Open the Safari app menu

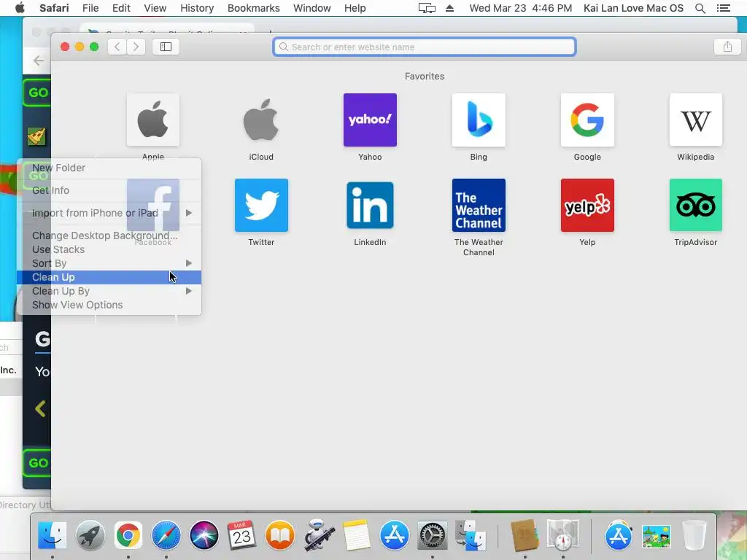tap(54, 8)
